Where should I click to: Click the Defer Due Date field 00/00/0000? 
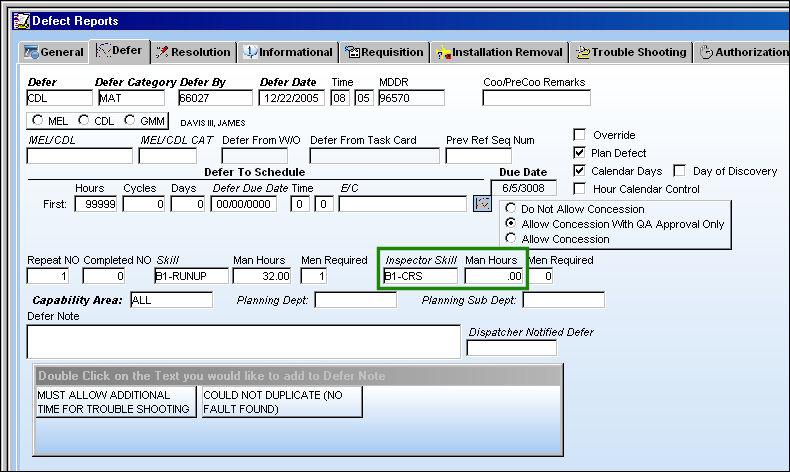point(244,204)
